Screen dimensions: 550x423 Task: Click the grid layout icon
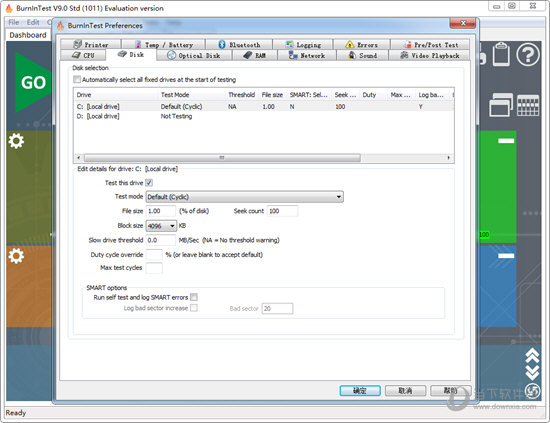click(528, 105)
